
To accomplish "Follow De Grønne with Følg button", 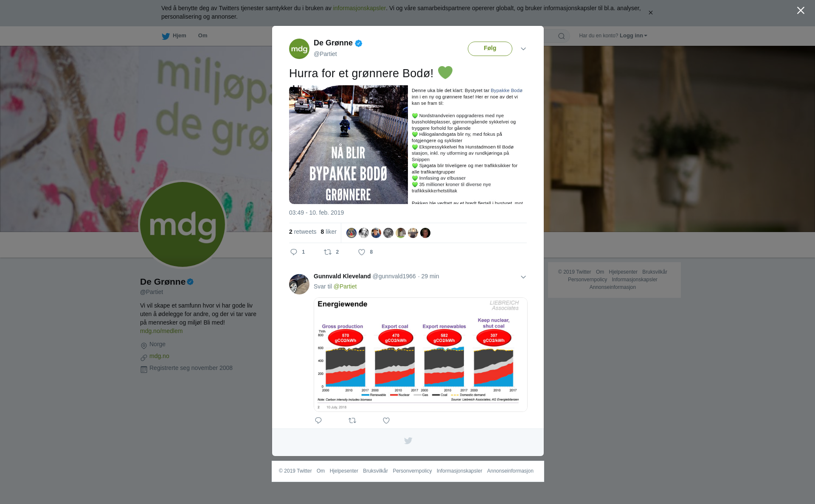I will [490, 49].
